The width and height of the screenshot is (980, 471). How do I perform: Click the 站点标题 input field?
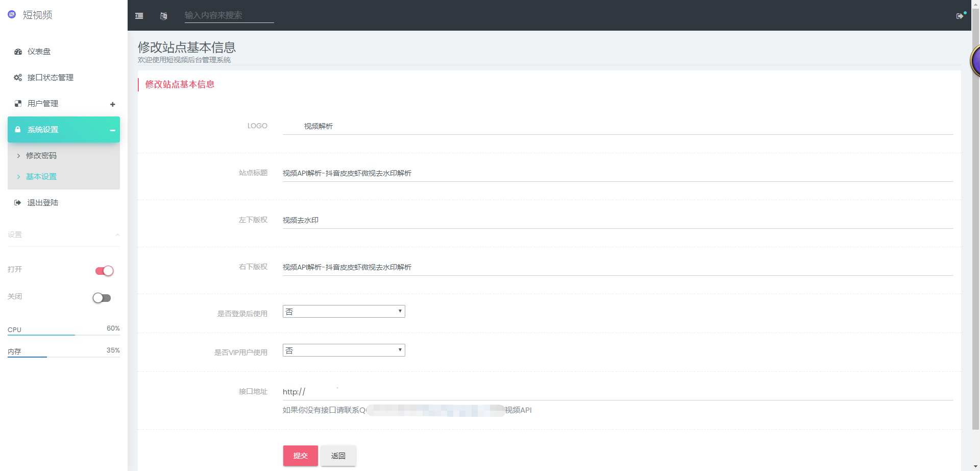click(617, 173)
